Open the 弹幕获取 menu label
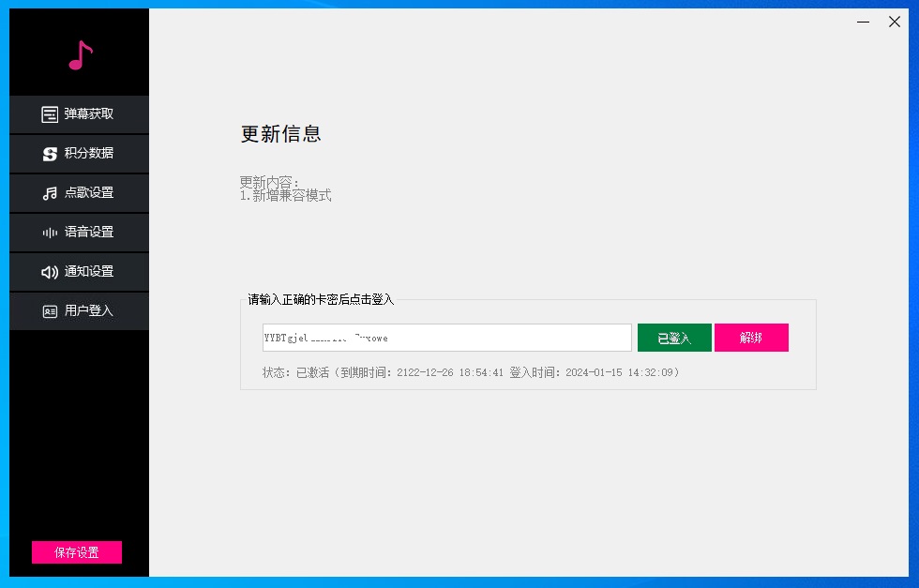This screenshot has width=919, height=588. (x=89, y=114)
